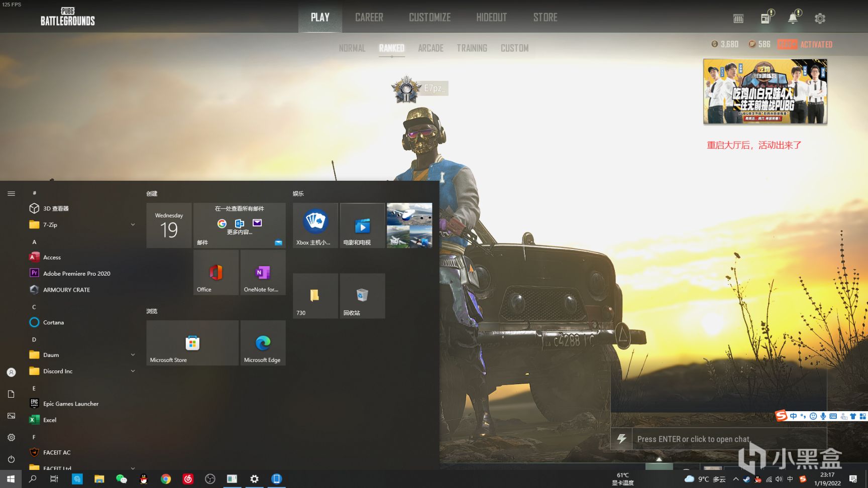Open the Microsoft Store tile
This screenshot has width=868, height=488.
192,343
